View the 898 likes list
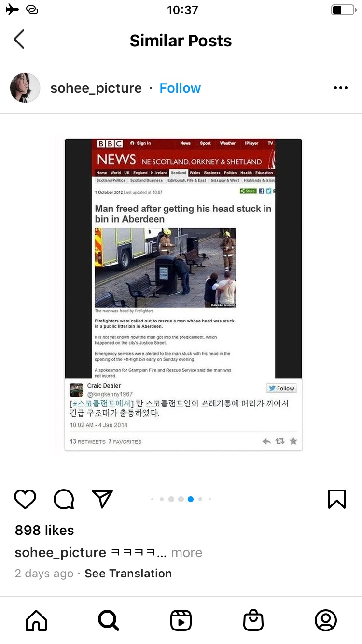 [x=44, y=530]
